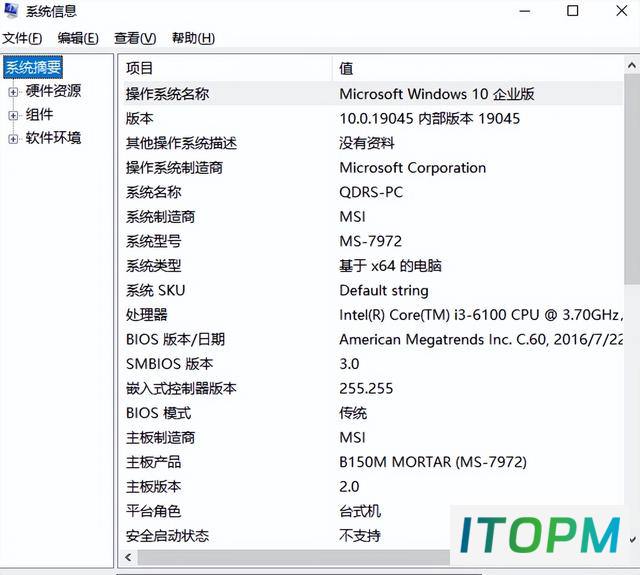
Task: Click value 255.255
Action: tap(366, 388)
